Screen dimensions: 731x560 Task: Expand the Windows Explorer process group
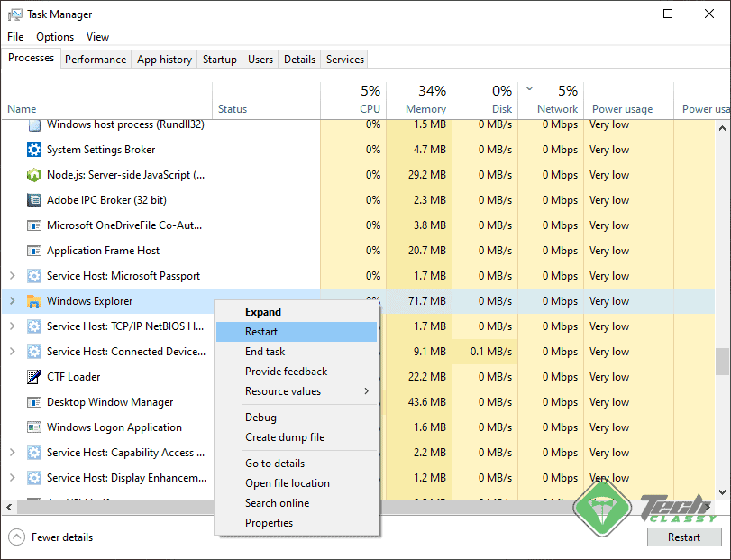pyautogui.click(x=12, y=301)
